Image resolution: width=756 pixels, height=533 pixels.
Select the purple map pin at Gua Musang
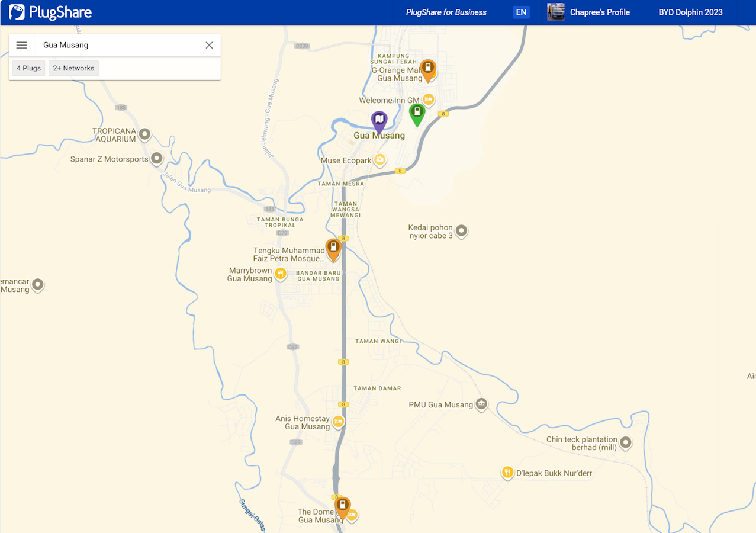379,121
